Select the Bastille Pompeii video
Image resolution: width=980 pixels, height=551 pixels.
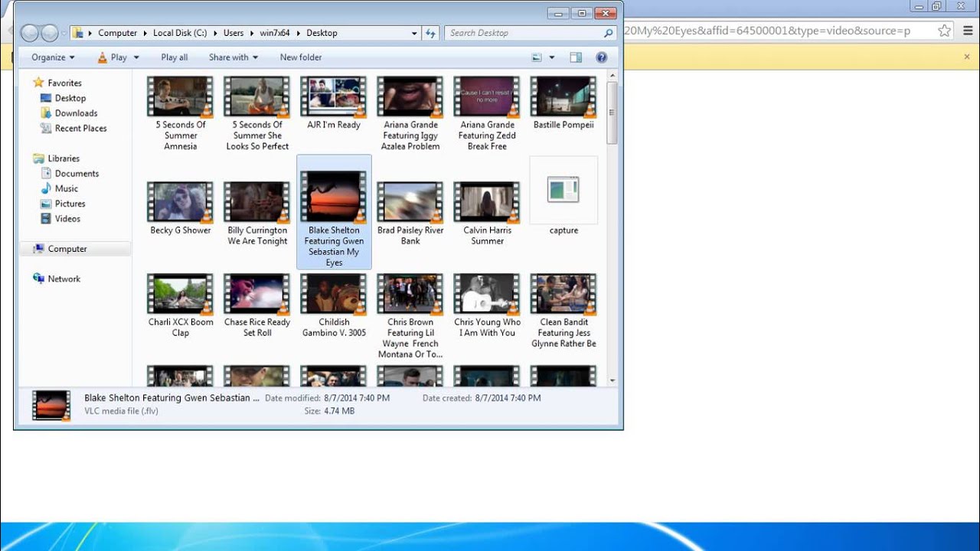(563, 103)
